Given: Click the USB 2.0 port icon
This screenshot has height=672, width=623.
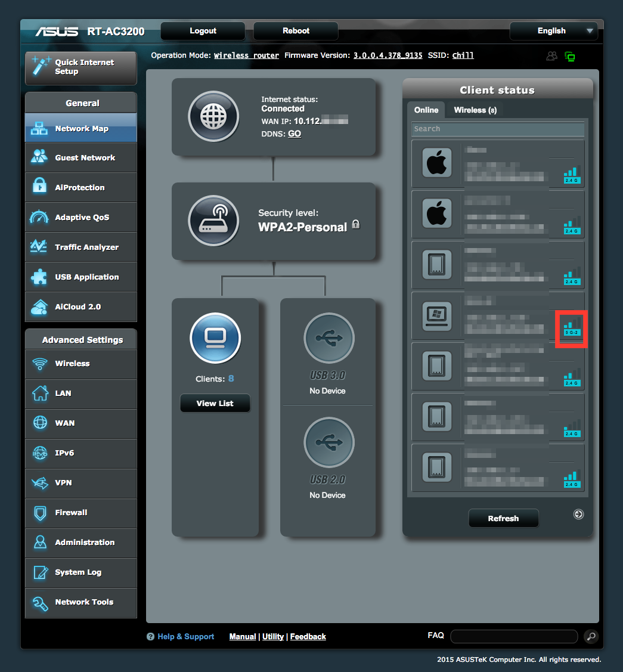Looking at the screenshot, I should pyautogui.click(x=329, y=442).
